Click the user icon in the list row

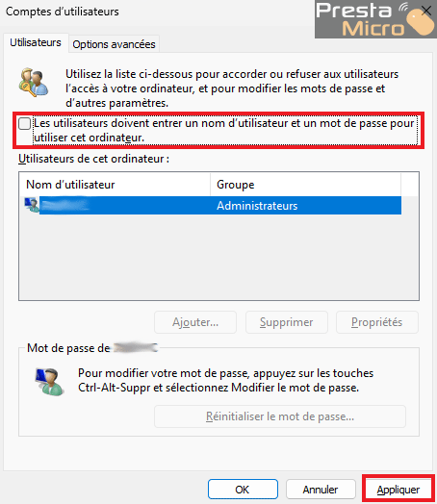(32, 205)
